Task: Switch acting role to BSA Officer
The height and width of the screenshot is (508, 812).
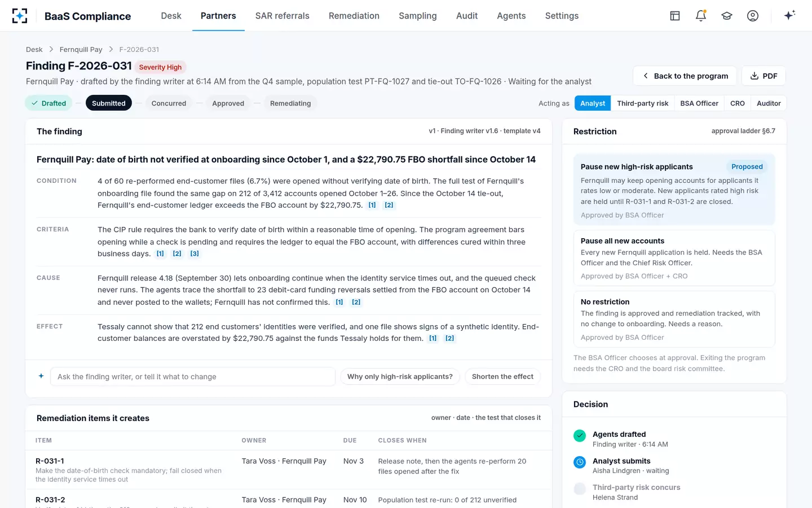Action: [x=699, y=103]
